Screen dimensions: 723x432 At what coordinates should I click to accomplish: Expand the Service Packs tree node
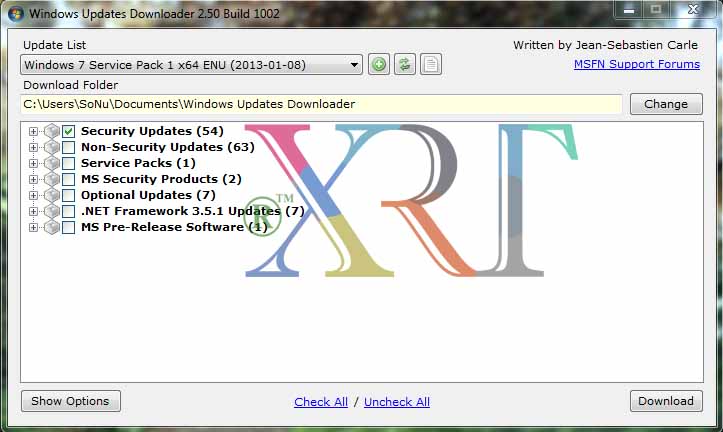(x=33, y=163)
